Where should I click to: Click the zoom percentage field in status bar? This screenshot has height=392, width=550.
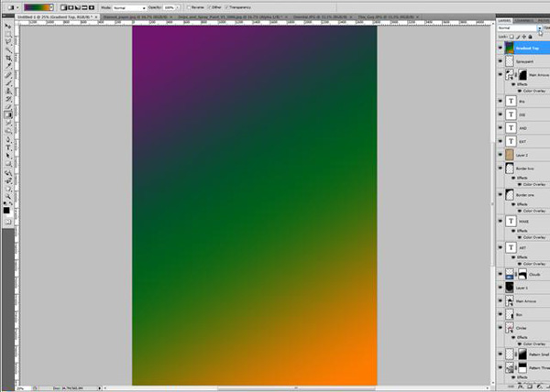click(22, 388)
